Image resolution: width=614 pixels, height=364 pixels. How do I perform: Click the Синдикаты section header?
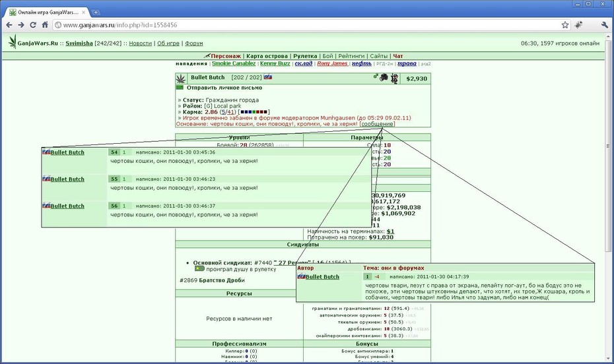tap(302, 245)
